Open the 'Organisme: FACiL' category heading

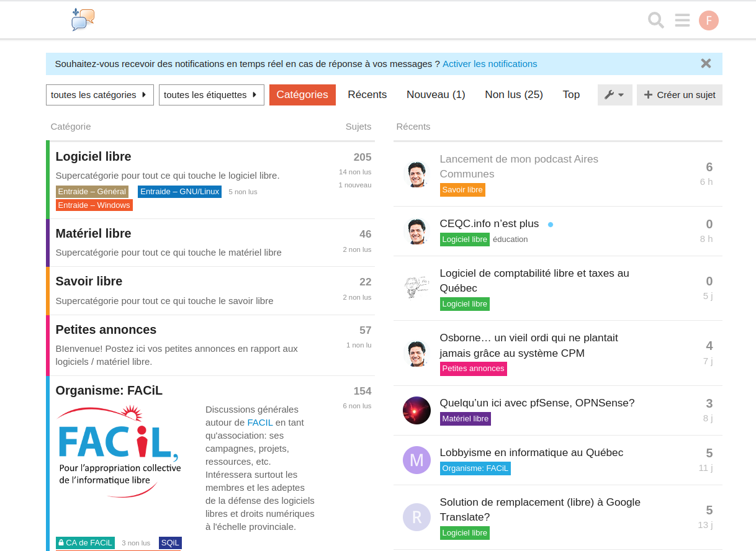coord(109,390)
